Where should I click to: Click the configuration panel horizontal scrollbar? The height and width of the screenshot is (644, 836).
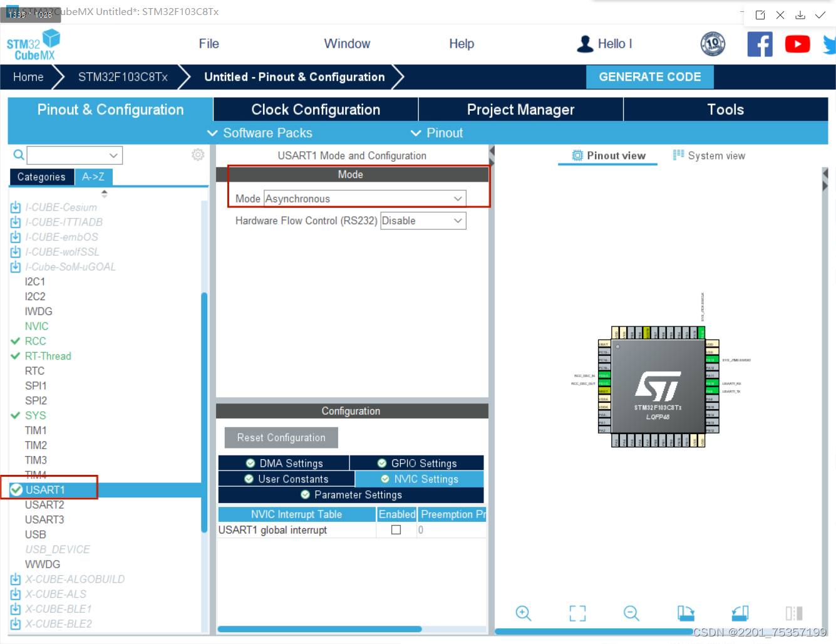319,629
